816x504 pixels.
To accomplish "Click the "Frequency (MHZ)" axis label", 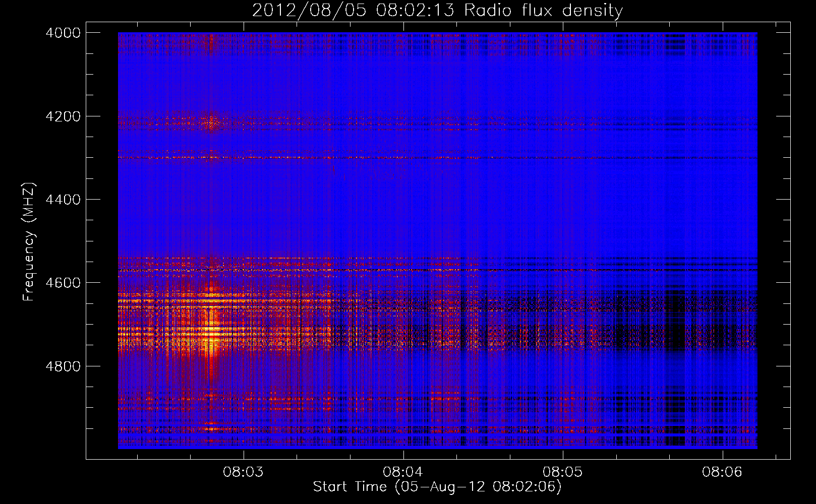I will pos(29,241).
